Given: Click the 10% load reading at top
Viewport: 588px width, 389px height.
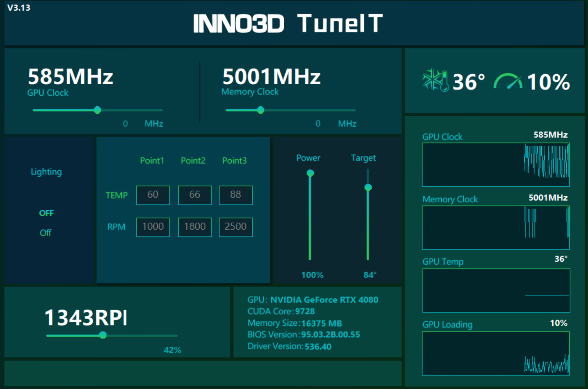Looking at the screenshot, I should pyautogui.click(x=548, y=82).
